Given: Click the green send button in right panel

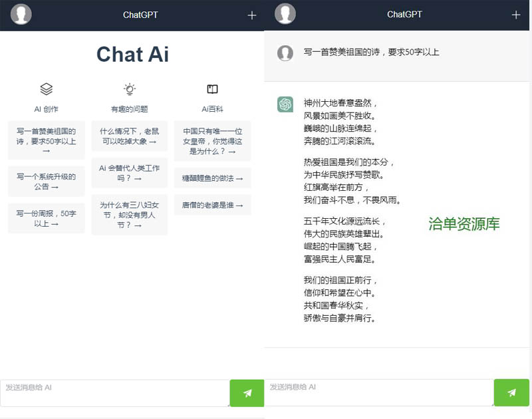Looking at the screenshot, I should 511,392.
